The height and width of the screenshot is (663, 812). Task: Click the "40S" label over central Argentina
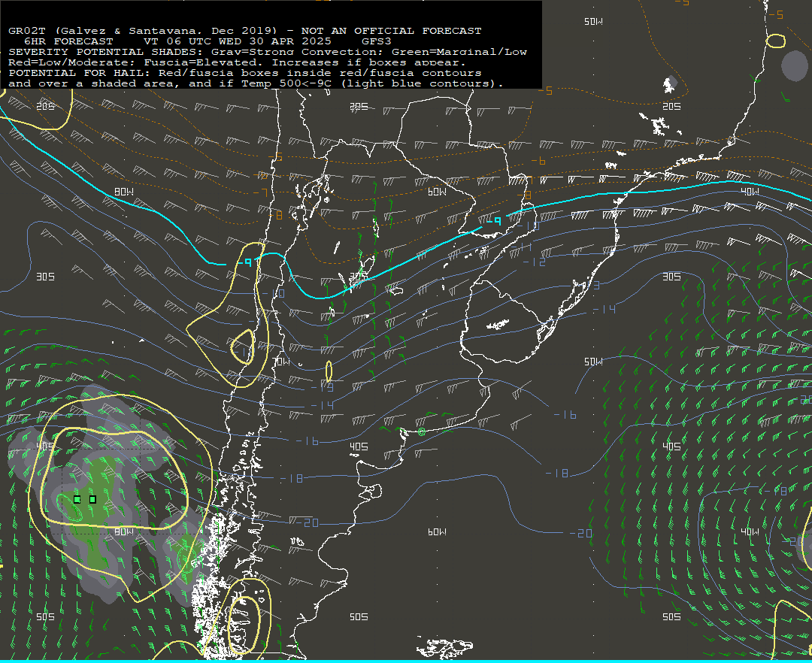tap(359, 447)
